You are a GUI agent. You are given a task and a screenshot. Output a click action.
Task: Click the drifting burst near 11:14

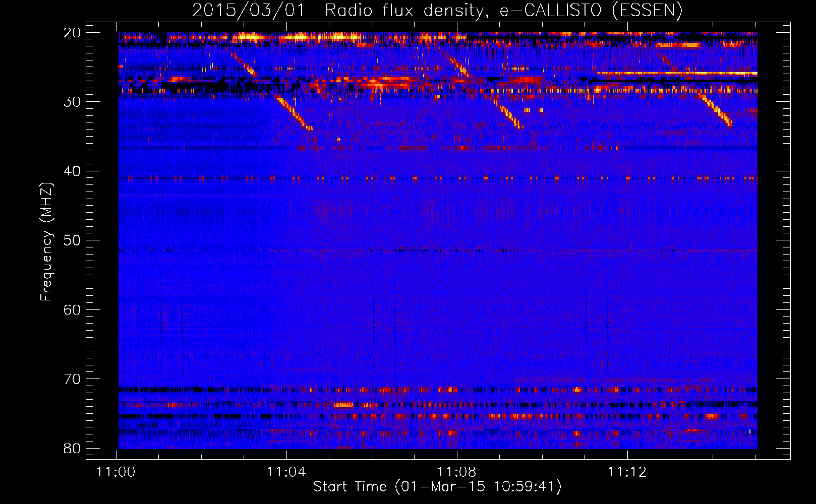click(x=715, y=109)
